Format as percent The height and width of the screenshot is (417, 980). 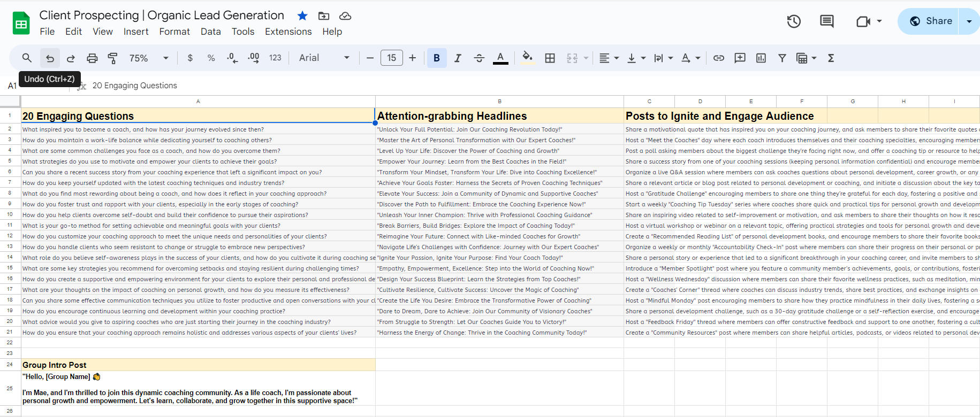(211, 58)
